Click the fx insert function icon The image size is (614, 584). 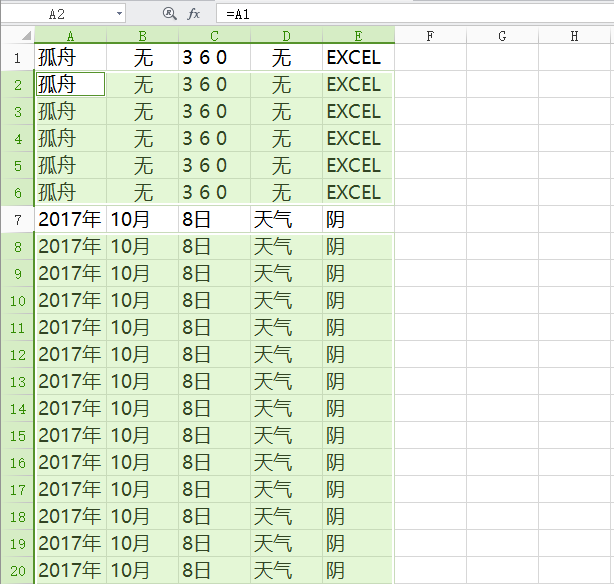194,14
